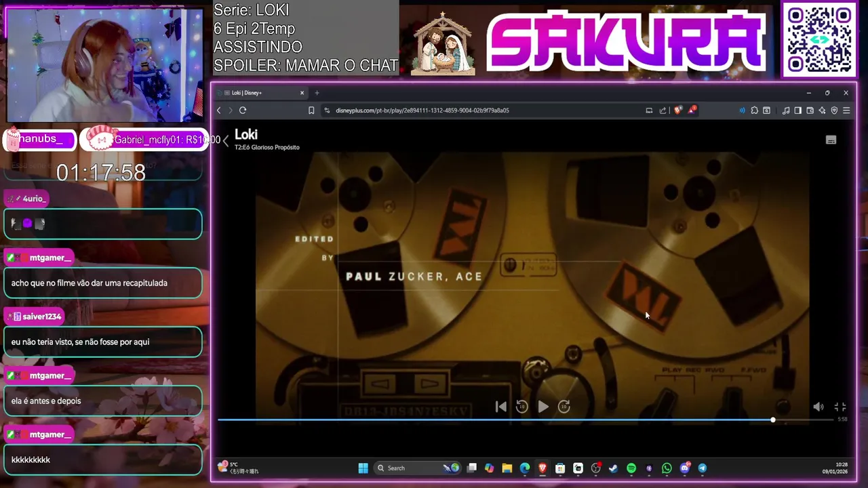Open the extensions puzzle menu
868x488 pixels.
(754, 110)
